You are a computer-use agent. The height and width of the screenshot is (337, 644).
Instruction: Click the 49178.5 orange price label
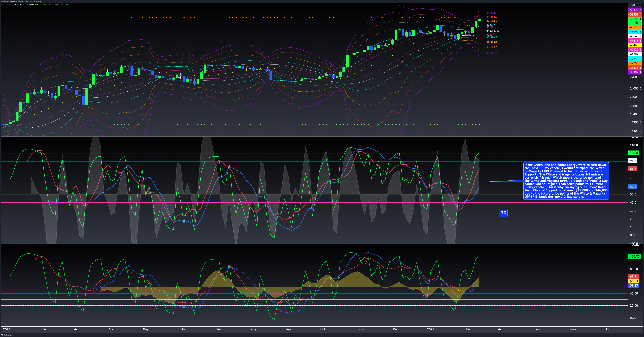pos(635,27)
